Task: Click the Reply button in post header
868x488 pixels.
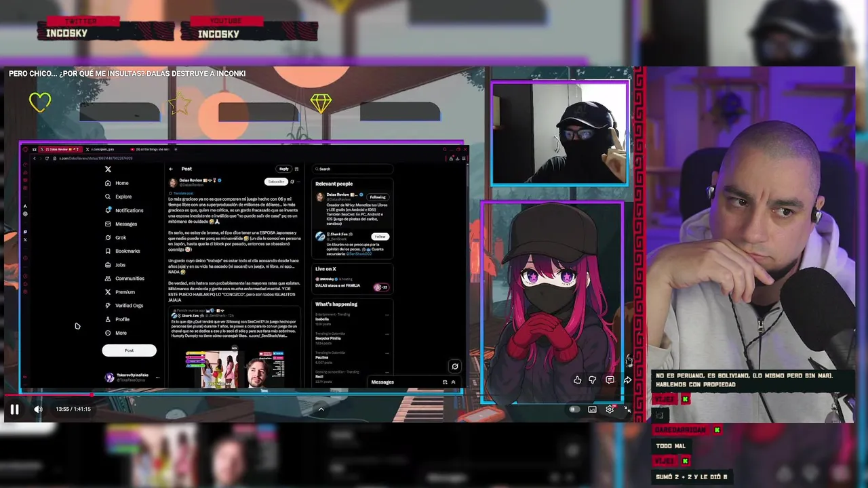Action: pyautogui.click(x=283, y=169)
